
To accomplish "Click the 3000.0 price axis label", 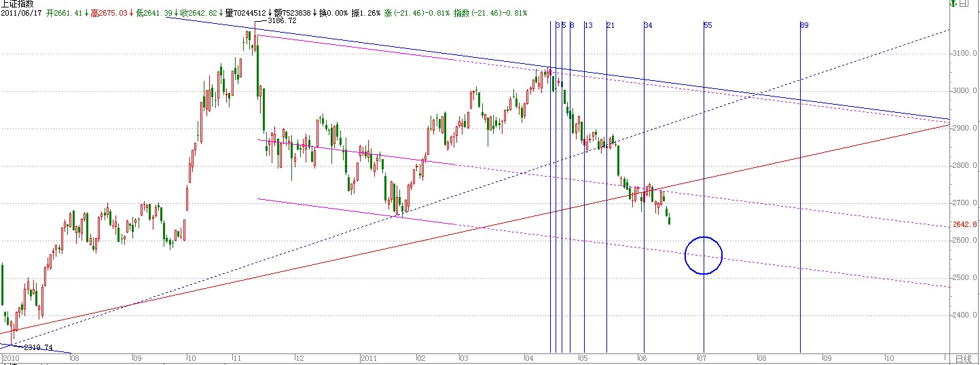I will [964, 90].
